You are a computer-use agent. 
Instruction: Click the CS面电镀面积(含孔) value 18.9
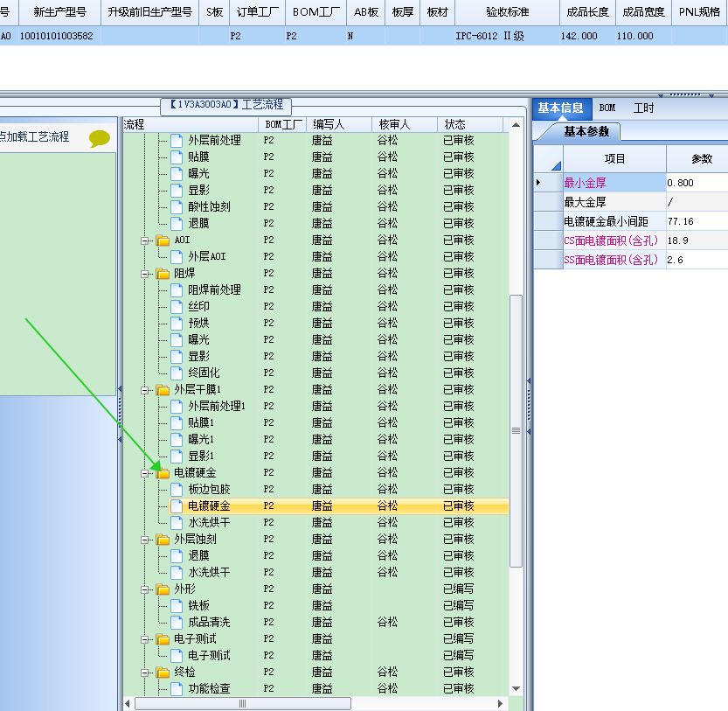pyautogui.click(x=697, y=240)
